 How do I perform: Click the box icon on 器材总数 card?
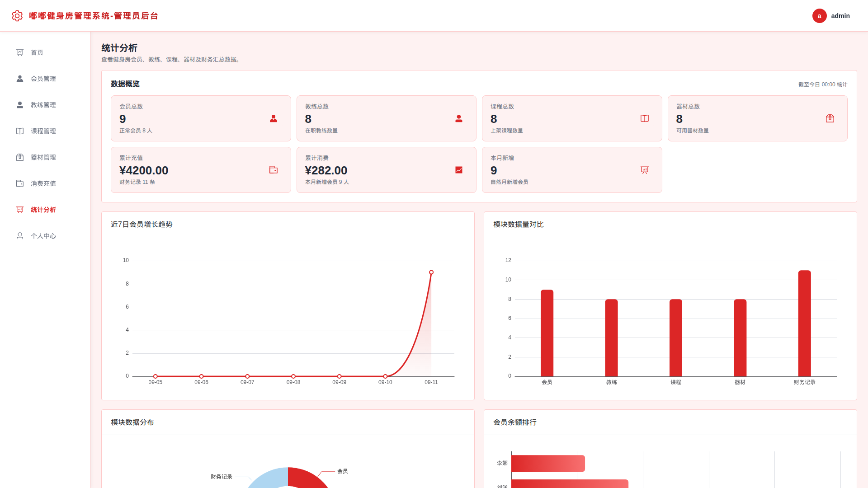pos(830,118)
